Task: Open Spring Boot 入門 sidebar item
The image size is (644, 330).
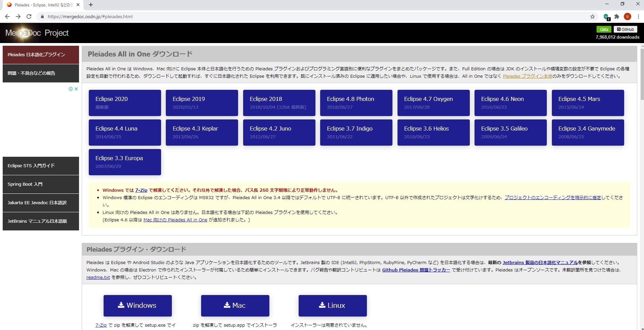Action: (x=41, y=184)
